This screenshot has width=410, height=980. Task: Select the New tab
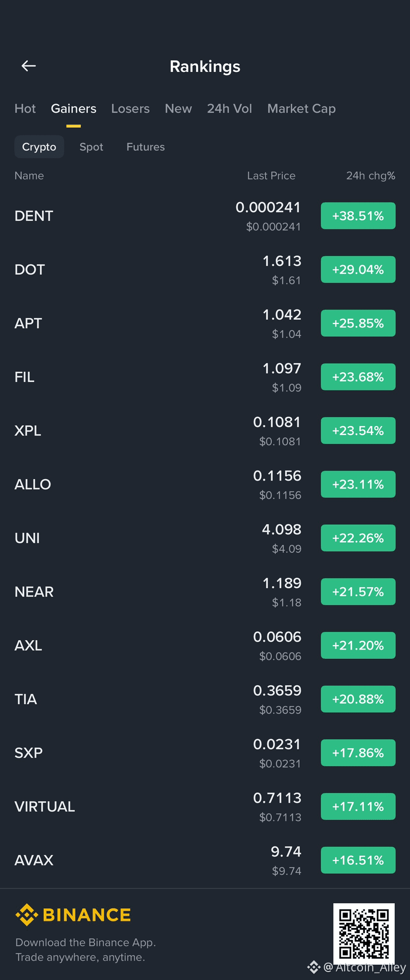pyautogui.click(x=178, y=109)
